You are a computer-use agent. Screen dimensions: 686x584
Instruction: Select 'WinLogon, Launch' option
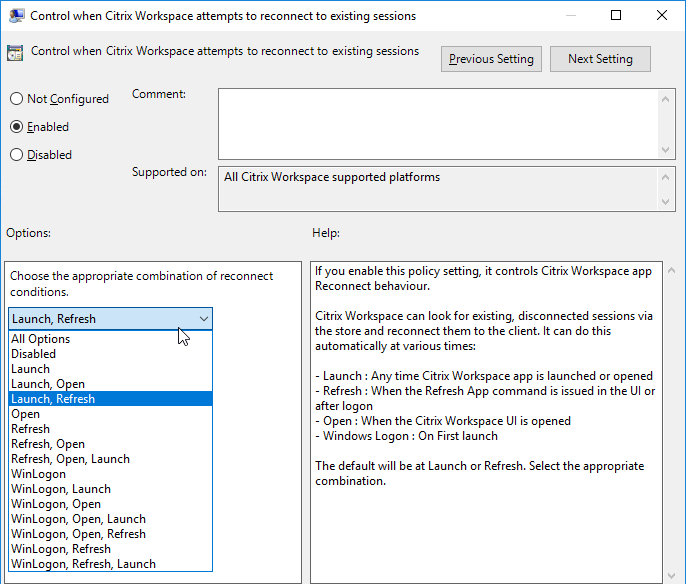point(110,489)
